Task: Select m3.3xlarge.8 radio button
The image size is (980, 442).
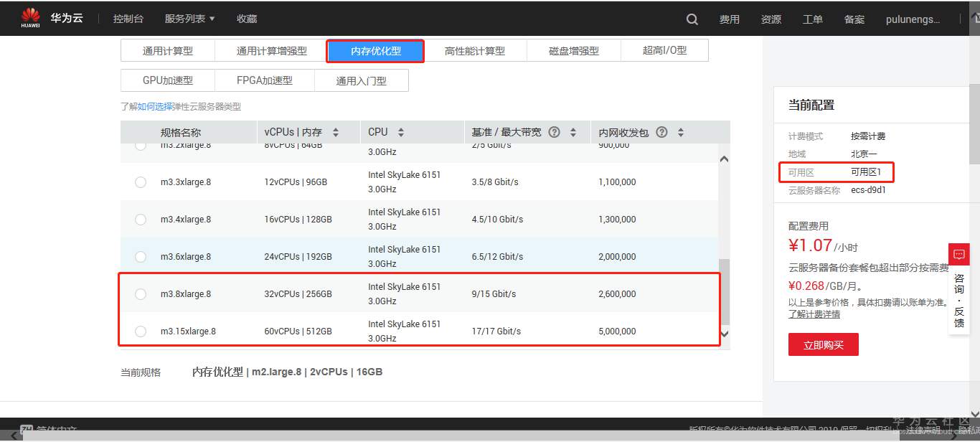Action: pyautogui.click(x=141, y=182)
